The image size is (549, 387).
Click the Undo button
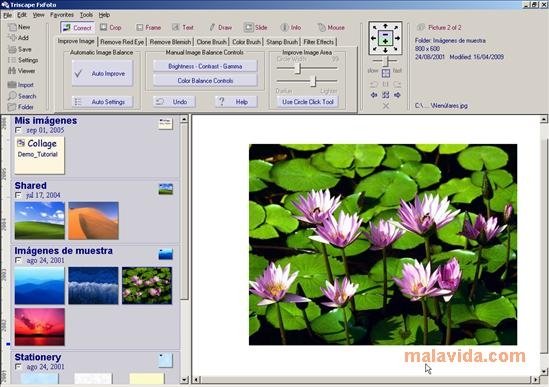174,102
